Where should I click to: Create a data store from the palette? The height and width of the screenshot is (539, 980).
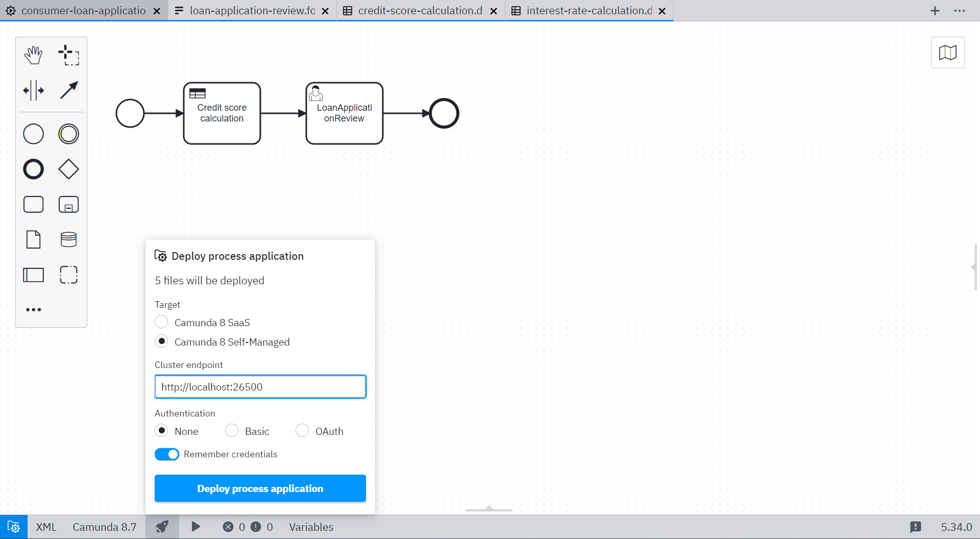point(68,239)
